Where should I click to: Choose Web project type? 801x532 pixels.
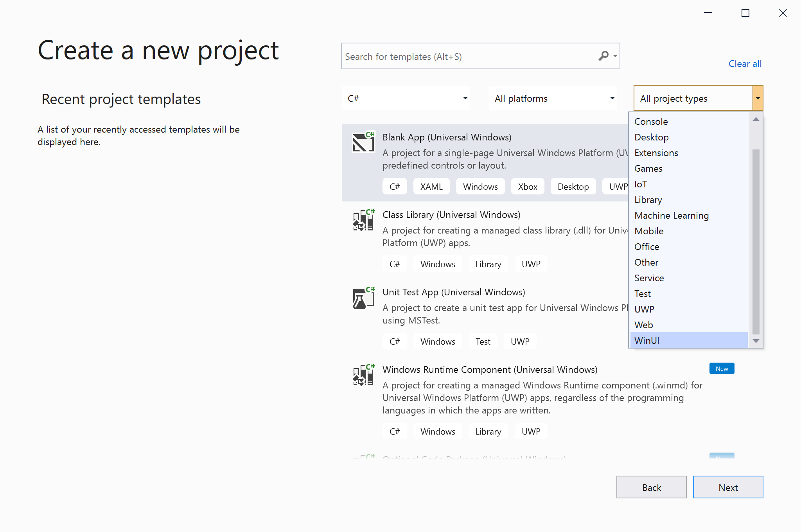pyautogui.click(x=689, y=325)
